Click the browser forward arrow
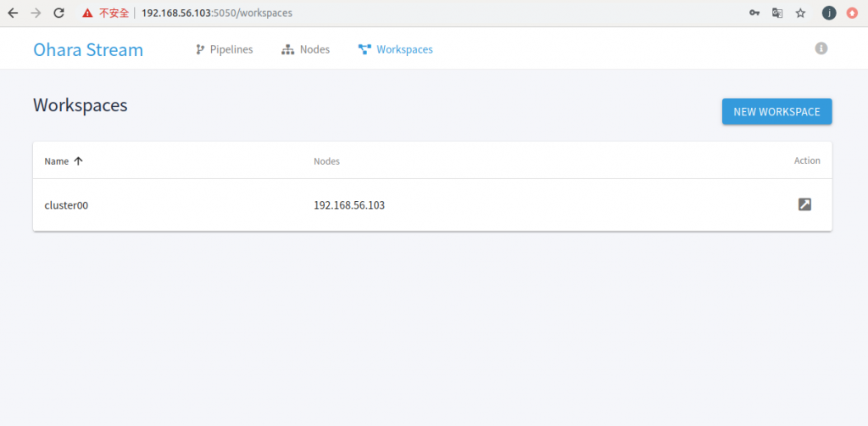 [36, 13]
